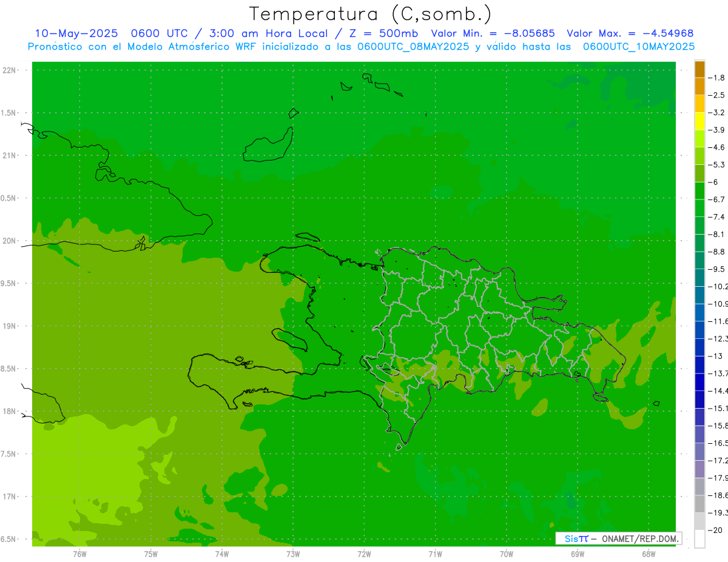Click the -4.6 colorbar label

click(718, 147)
